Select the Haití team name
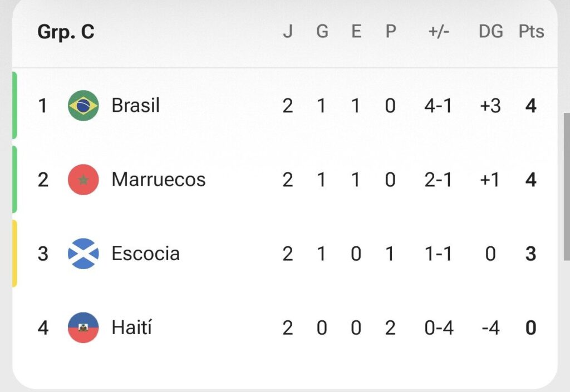This screenshot has width=570, height=392. pos(131,328)
